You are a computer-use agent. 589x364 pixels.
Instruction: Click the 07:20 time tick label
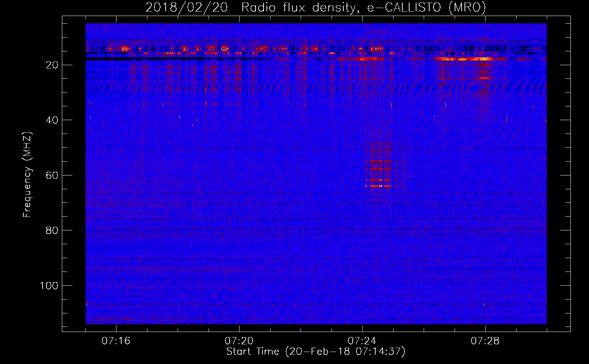[239, 341]
